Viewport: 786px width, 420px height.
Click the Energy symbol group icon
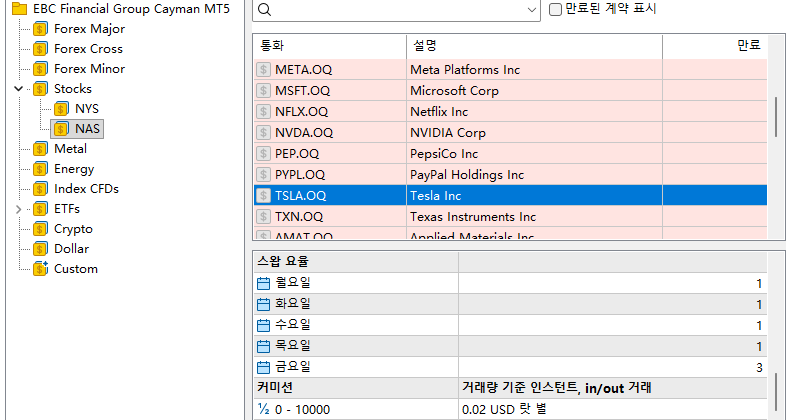tap(41, 169)
